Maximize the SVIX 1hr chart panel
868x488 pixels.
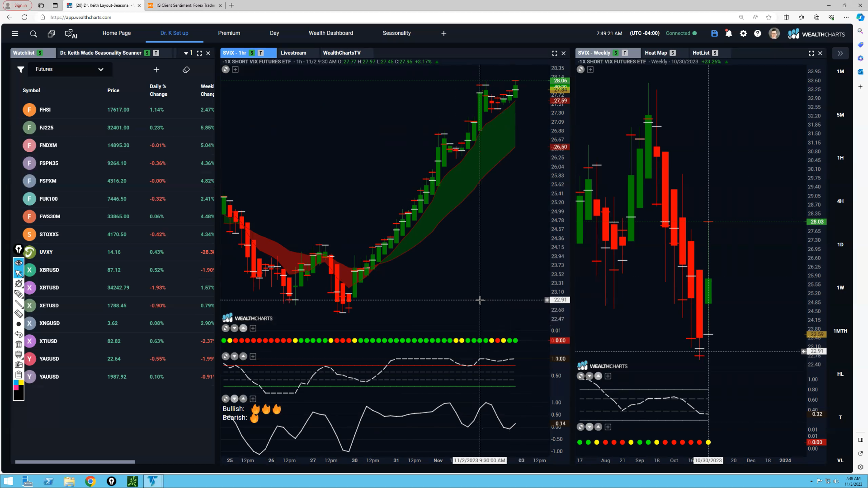555,53
